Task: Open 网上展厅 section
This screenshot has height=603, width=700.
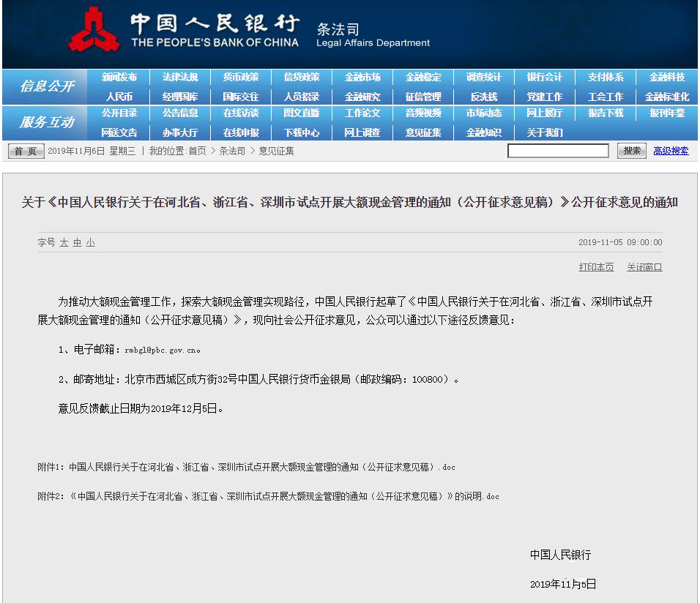Action: click(544, 113)
